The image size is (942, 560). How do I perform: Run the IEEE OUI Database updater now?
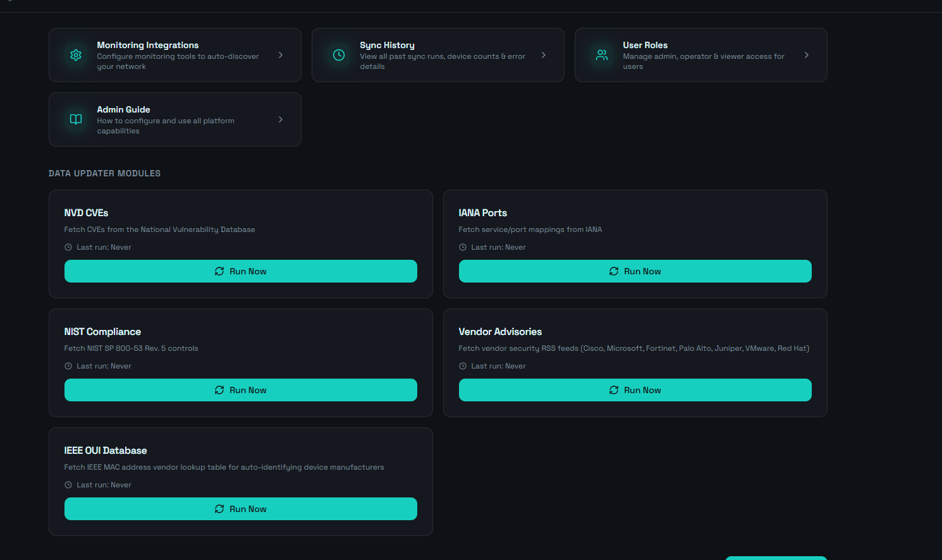tap(240, 509)
